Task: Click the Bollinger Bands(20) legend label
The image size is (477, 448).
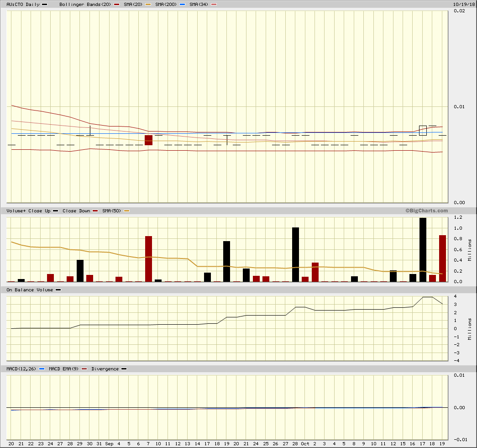Action: click(85, 5)
